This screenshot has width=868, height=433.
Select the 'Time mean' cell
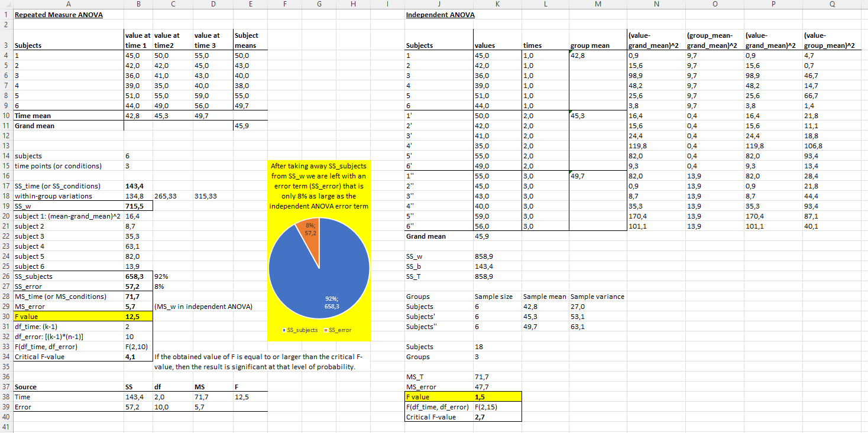click(x=68, y=116)
